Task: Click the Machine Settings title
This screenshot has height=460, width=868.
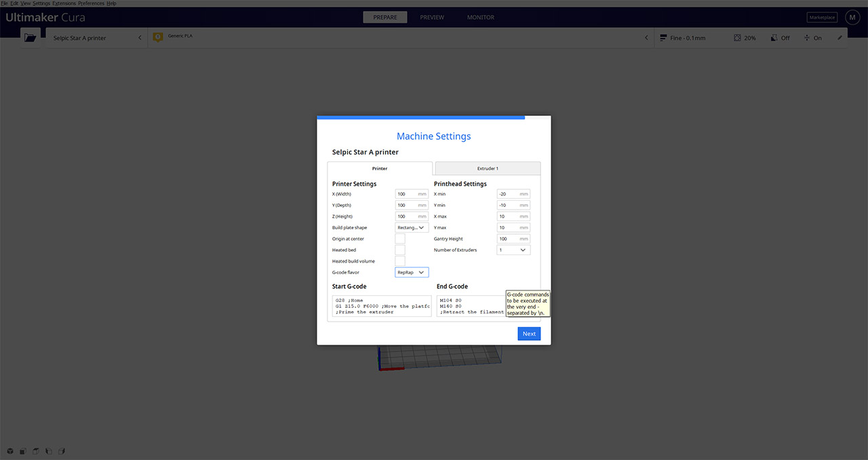Action: click(434, 136)
